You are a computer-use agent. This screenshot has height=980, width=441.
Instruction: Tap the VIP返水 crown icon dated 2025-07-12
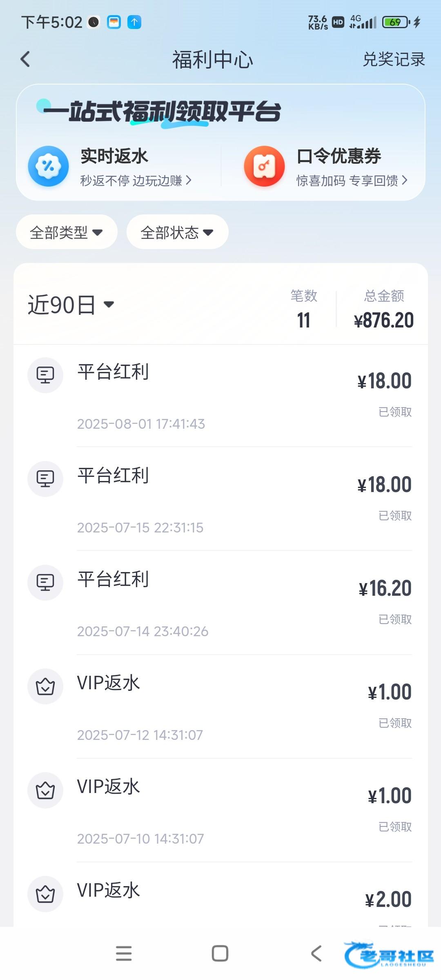(45, 686)
